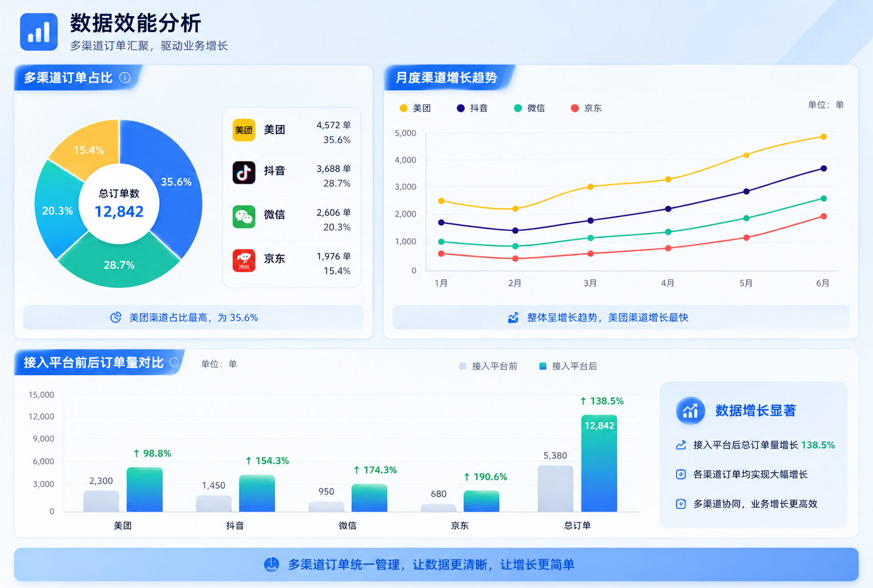Click pie icon in 美团渠道占比最高 banner

pos(116,317)
